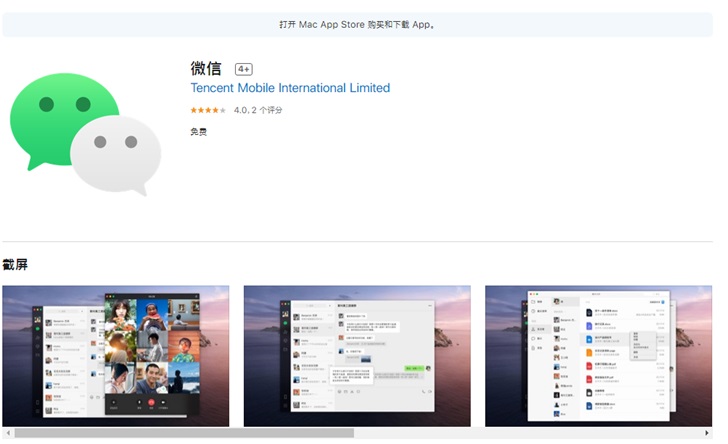The width and height of the screenshot is (728, 444).
Task: Click the blue document file icon in third screenshot
Action: tap(587, 339)
